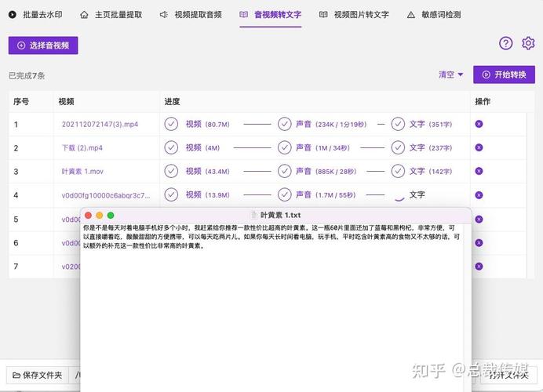Click the 选择音视频 button
The width and height of the screenshot is (543, 392).
[x=43, y=45]
